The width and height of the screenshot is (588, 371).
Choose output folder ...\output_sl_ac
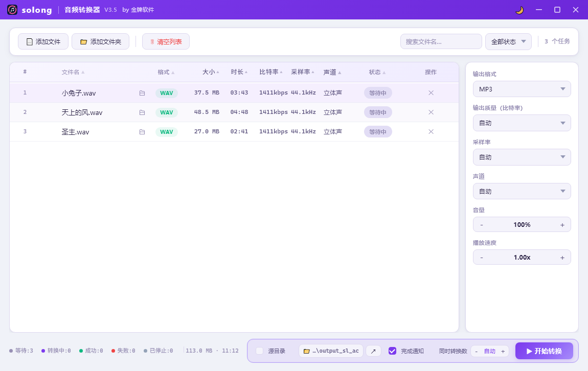coord(331,351)
